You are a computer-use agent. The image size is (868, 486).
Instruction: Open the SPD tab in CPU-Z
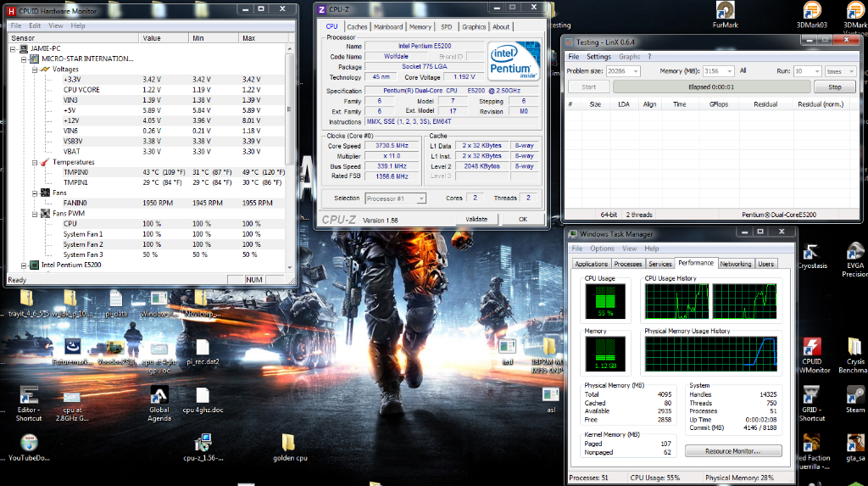(x=446, y=27)
